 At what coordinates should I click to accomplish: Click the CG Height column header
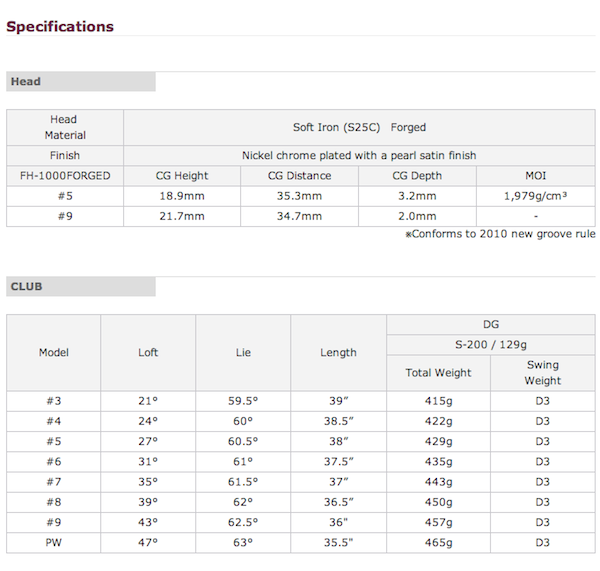[x=182, y=176]
